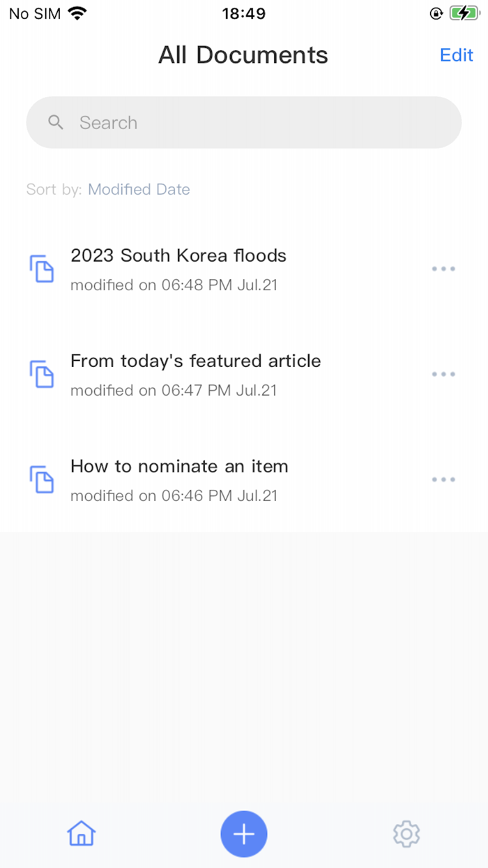Tap the clock showing 18:49

pos(243,13)
